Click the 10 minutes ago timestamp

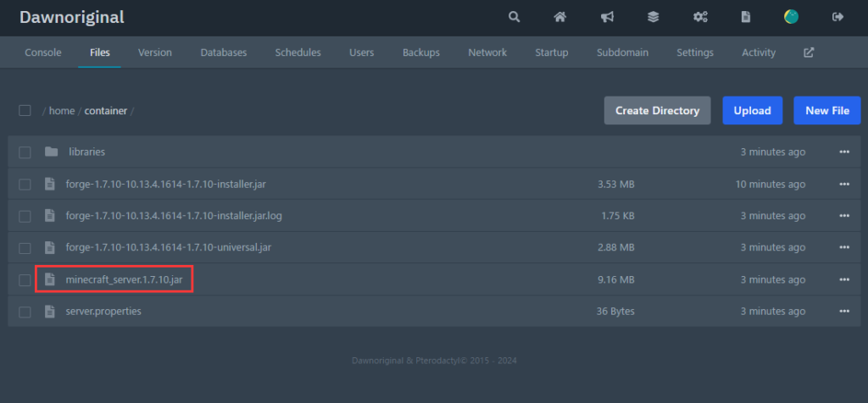coord(771,184)
